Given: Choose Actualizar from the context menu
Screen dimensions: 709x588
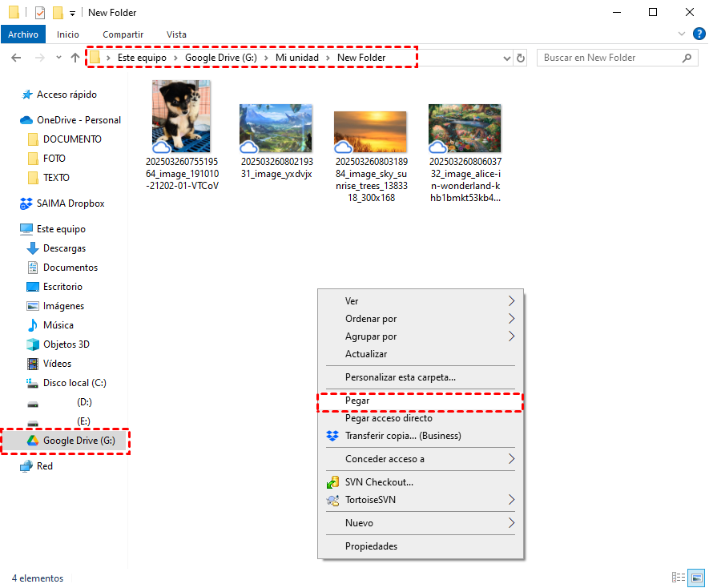Looking at the screenshot, I should (421, 354).
